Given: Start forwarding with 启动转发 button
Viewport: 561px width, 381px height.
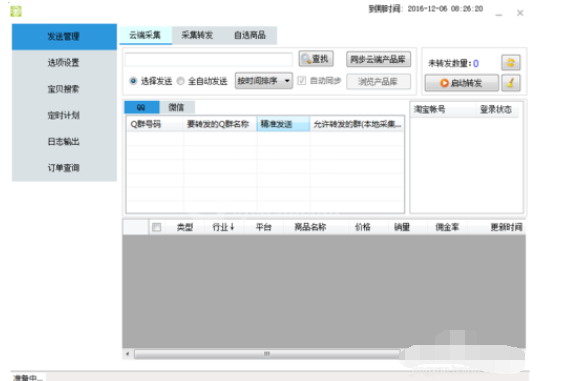Looking at the screenshot, I should 461,83.
